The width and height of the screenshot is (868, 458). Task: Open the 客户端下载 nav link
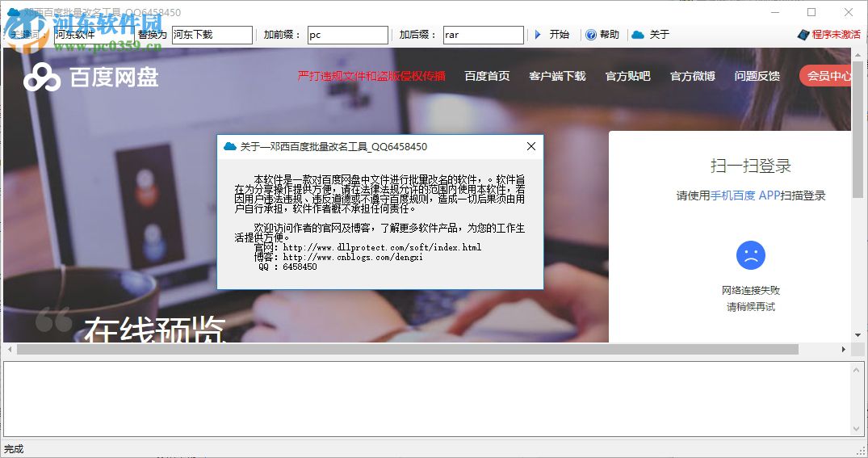point(557,76)
